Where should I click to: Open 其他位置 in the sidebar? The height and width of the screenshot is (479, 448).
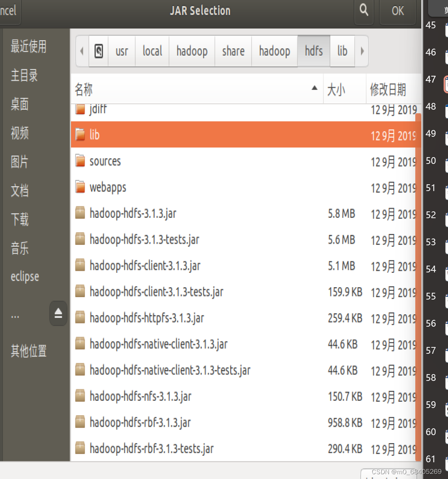coord(28,351)
